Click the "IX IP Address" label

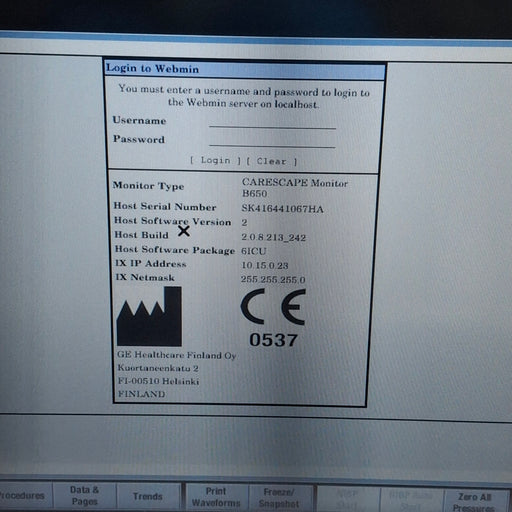click(x=151, y=264)
